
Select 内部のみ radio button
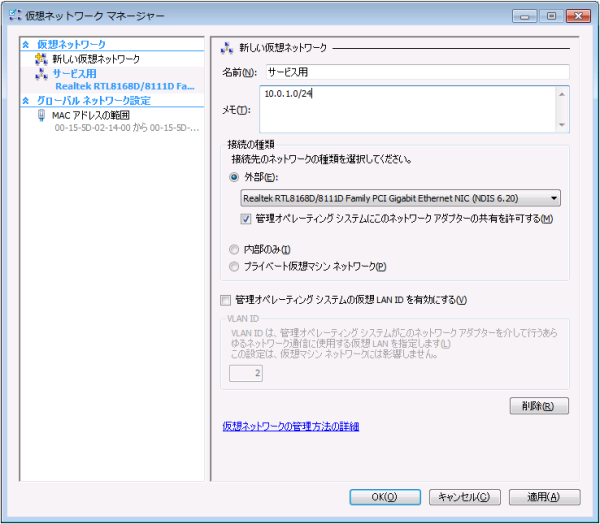tap(235, 249)
